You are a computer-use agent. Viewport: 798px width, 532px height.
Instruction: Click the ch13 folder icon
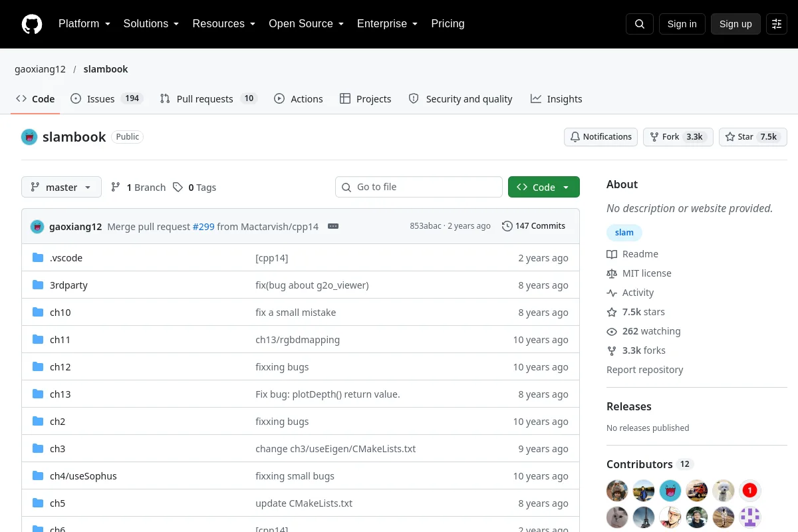38,394
